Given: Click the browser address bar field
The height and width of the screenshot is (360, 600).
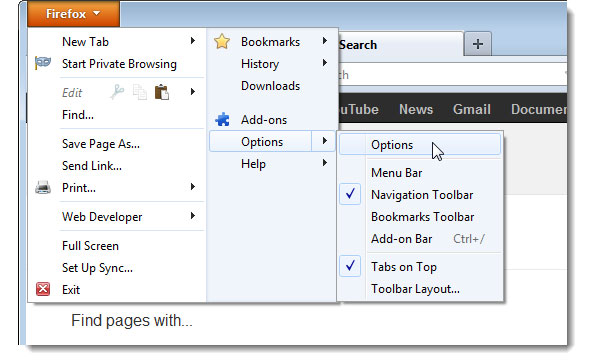Looking at the screenshot, I should 452,75.
